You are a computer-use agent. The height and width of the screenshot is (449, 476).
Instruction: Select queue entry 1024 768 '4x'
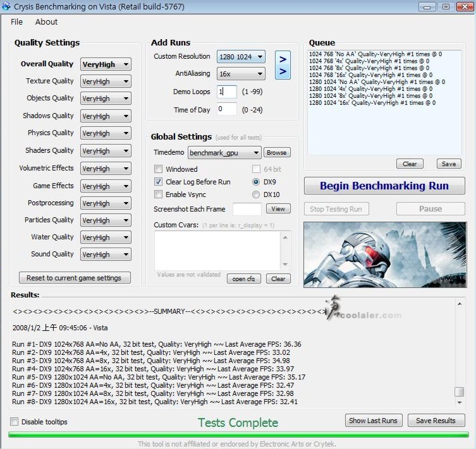(369, 61)
